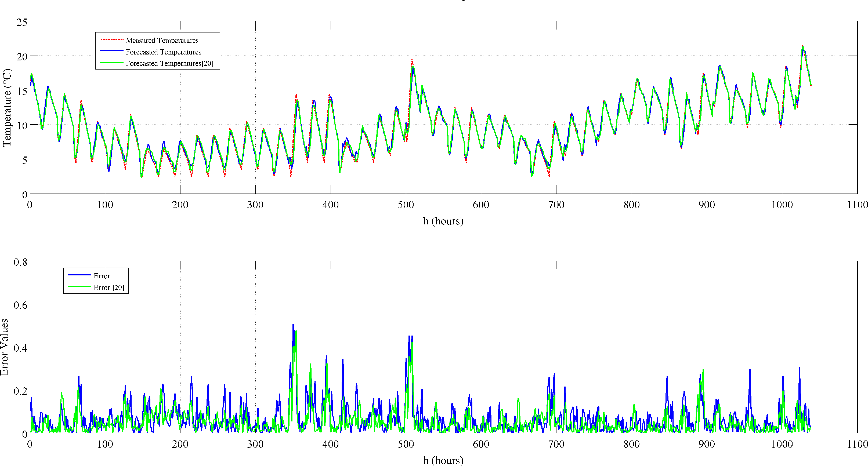Click the lower plot 'h (hours)' axis label
This screenshot has width=868, height=466.
[x=443, y=460]
